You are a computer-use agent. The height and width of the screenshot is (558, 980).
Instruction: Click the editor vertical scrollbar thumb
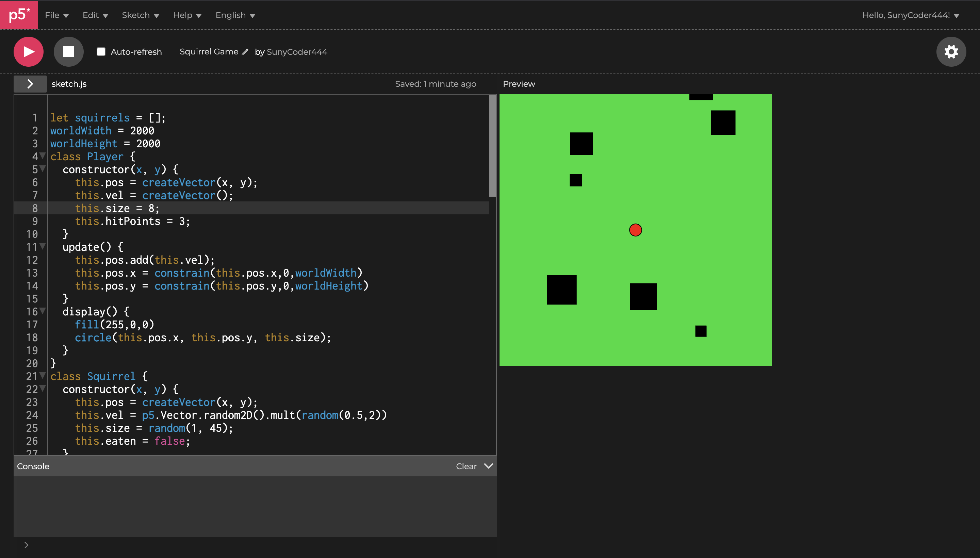tap(492, 146)
